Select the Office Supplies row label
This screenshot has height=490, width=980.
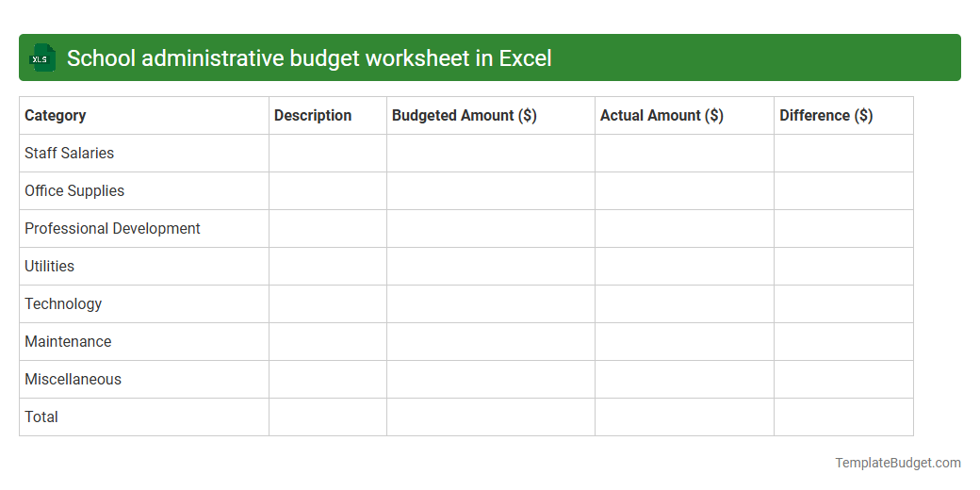coord(74,190)
